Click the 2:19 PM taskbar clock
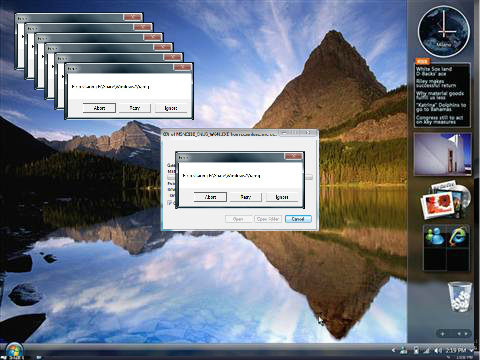480x360 pixels. pyautogui.click(x=456, y=350)
